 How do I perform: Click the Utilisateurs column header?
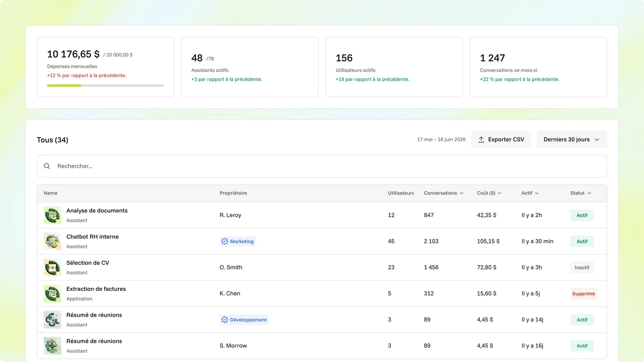point(401,193)
